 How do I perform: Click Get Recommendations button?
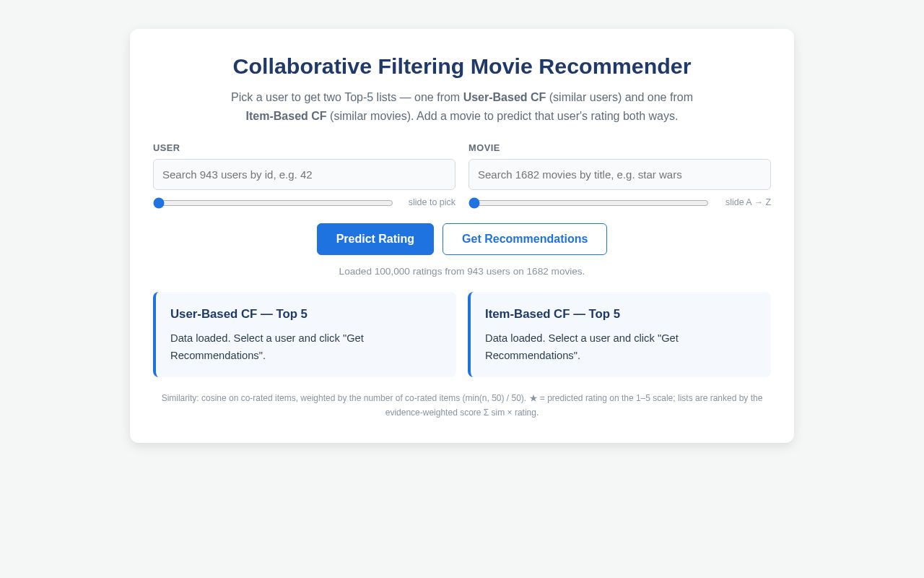coord(525,239)
